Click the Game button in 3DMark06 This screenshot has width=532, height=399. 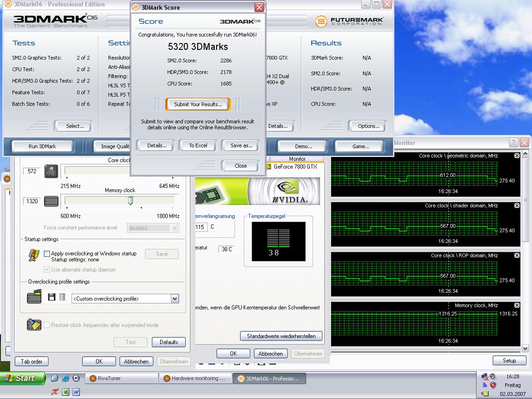361,146
